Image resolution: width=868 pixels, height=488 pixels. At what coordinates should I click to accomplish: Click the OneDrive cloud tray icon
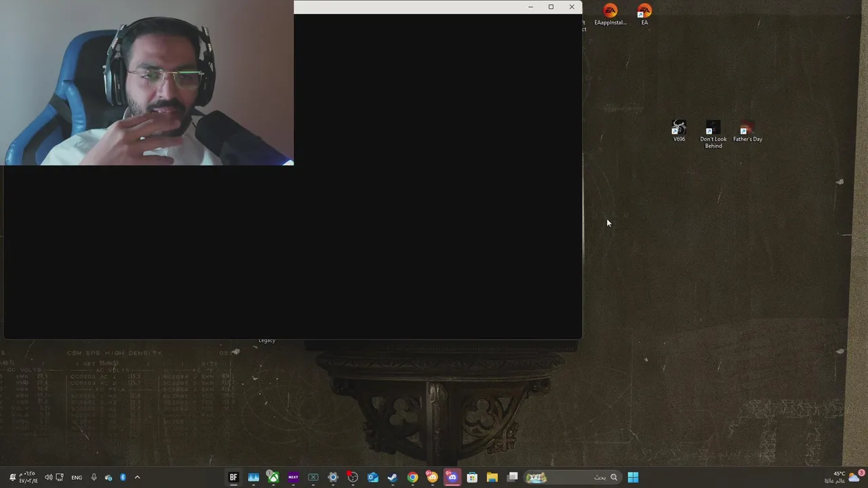click(108, 477)
